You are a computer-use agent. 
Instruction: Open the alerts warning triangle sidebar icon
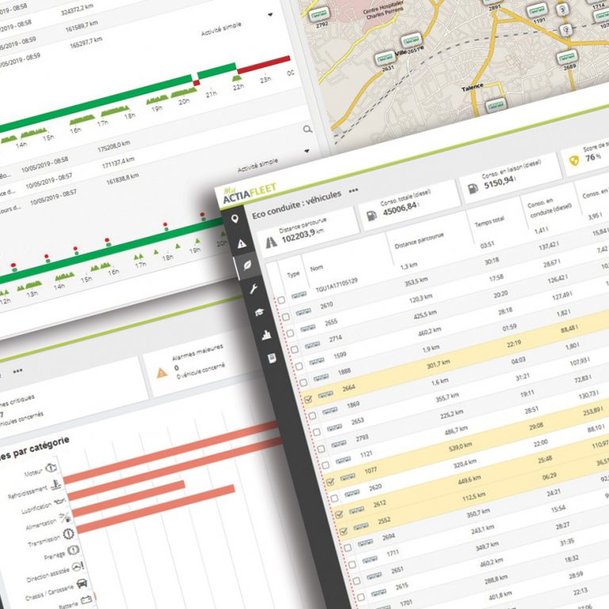point(242,244)
